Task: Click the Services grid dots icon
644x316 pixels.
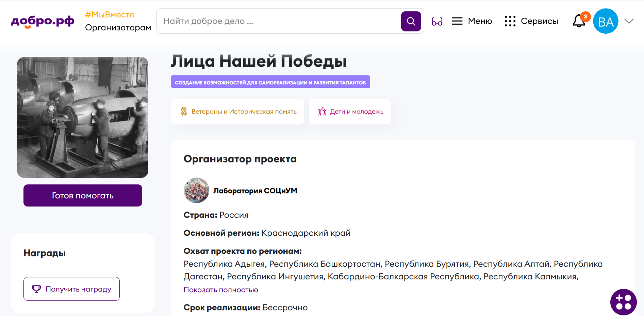Action: click(x=510, y=21)
